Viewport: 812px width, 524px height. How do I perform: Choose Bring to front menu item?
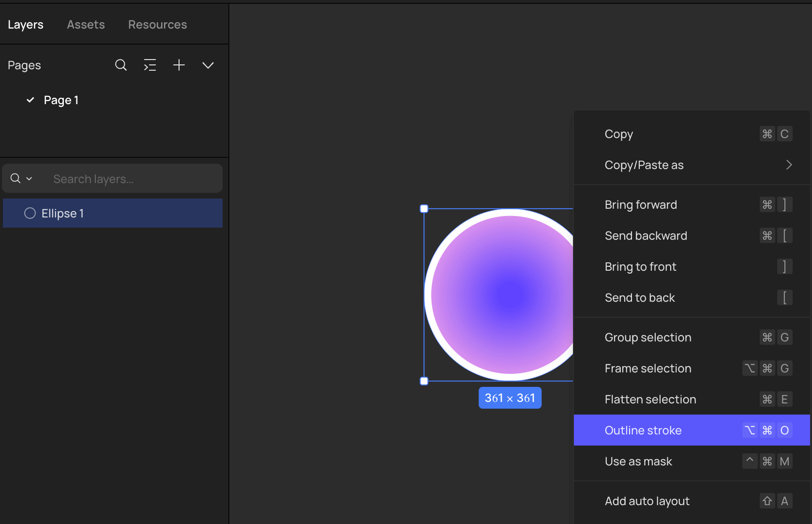692,266
